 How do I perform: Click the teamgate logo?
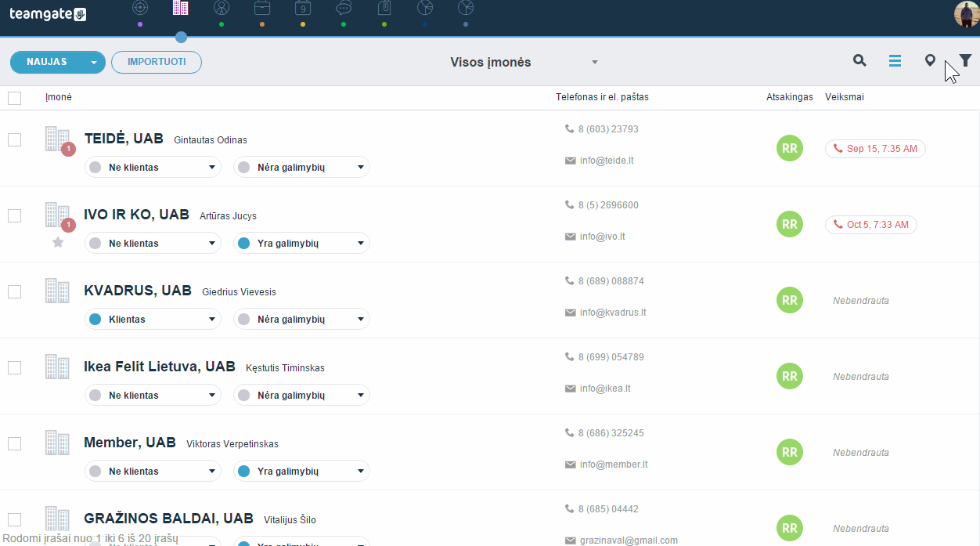[48, 14]
